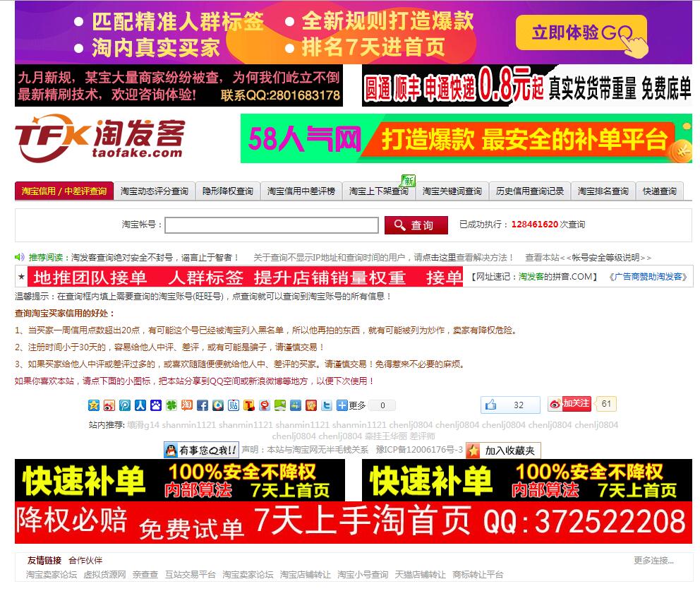Open 淘宝信用中差评榜 tab

point(301,191)
